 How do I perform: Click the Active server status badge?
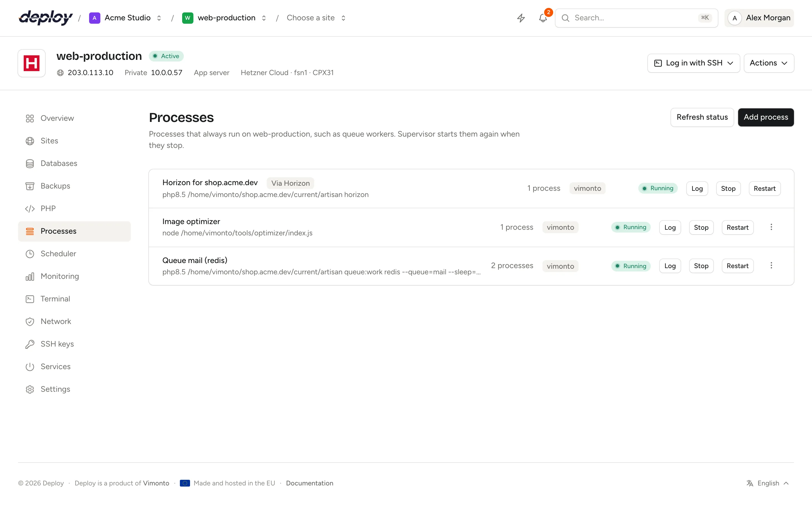(166, 56)
